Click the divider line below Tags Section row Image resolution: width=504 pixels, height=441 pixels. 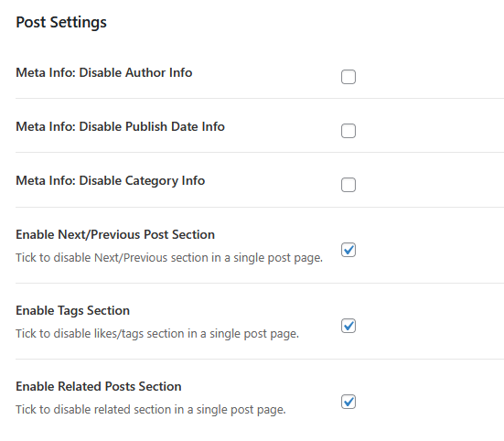point(260,359)
